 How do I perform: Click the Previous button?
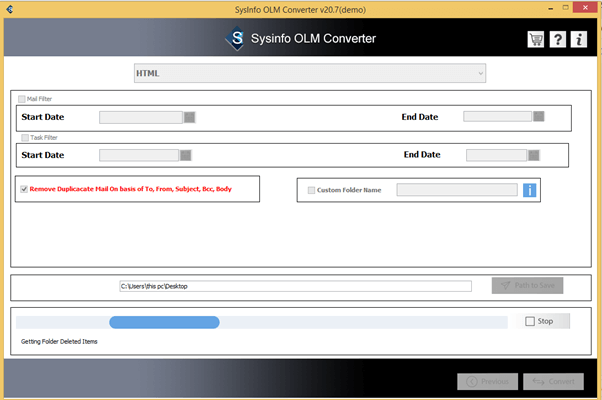click(488, 382)
